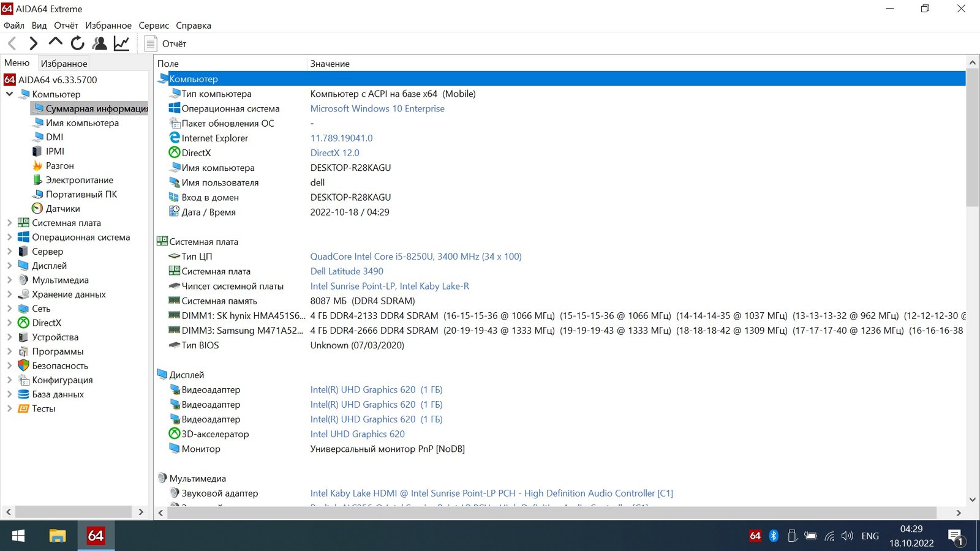This screenshot has height=551, width=980.
Task: Open the Отчёт menu in menu bar
Action: pyautogui.click(x=66, y=25)
